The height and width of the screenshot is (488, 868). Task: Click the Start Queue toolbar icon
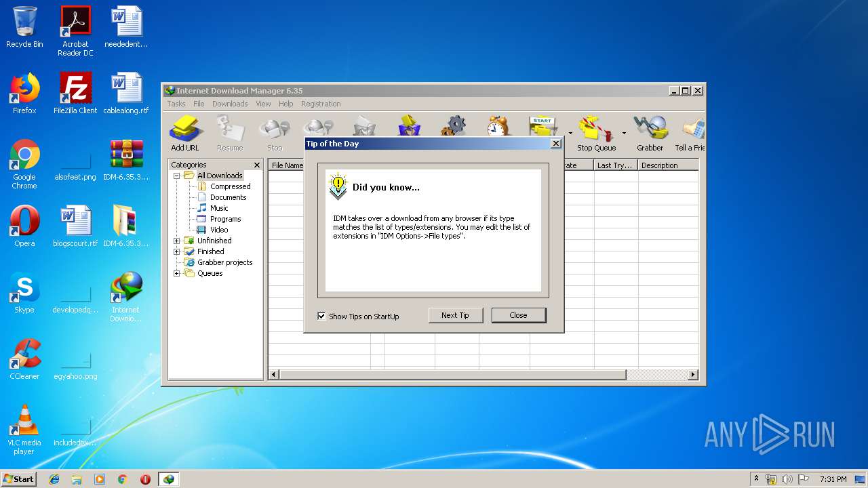point(543,125)
